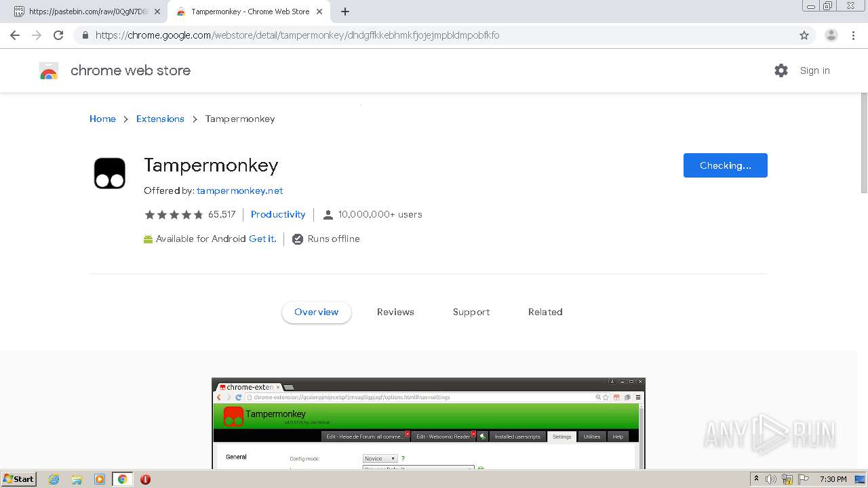
Task: Follow the Get it Android link
Action: point(262,239)
